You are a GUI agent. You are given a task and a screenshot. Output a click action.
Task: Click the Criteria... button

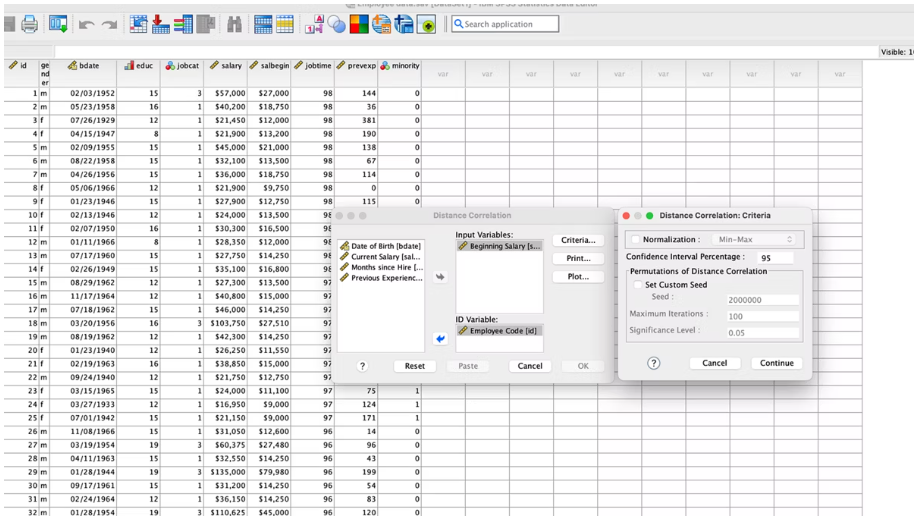[x=578, y=240]
